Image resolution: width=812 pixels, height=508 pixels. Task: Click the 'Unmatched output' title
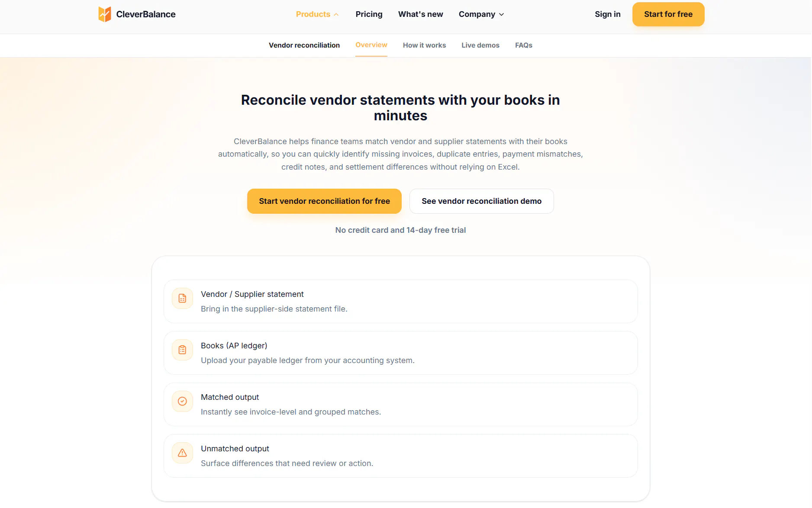pos(235,449)
